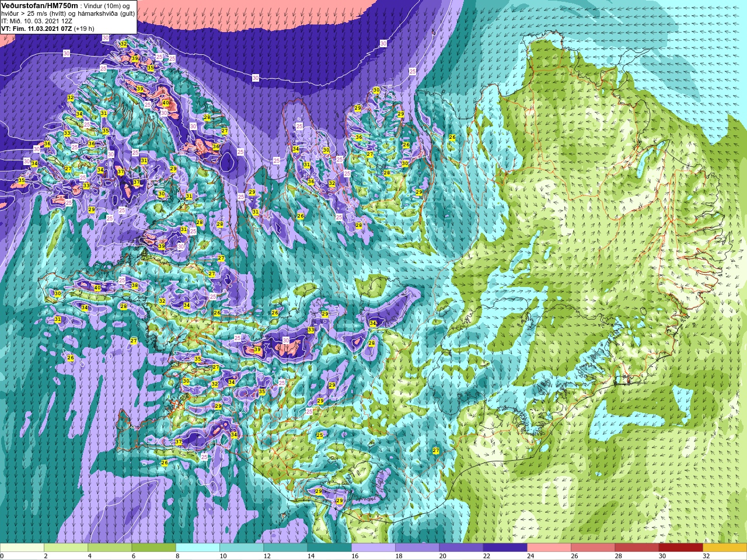Choose the teal legend swatch for 12 to 14

pyautogui.click(x=286, y=548)
